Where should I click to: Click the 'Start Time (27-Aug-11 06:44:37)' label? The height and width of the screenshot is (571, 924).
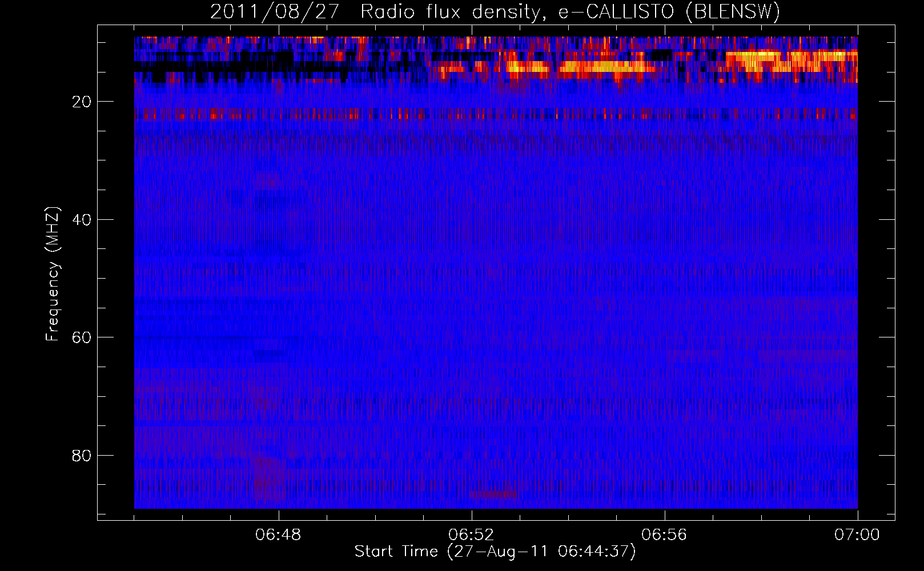coord(495,552)
